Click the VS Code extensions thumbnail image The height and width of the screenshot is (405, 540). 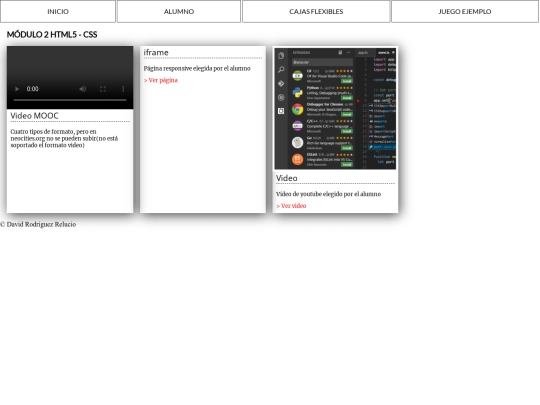point(335,108)
